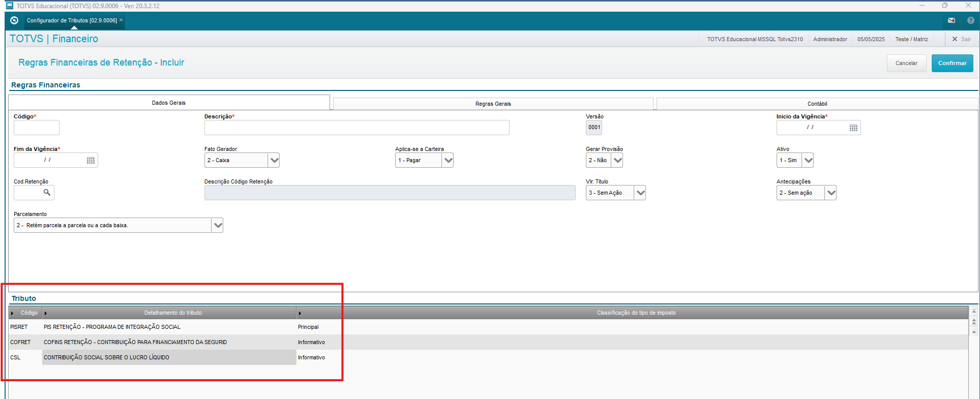Close the Configurador de Tributos tab

coord(121,20)
